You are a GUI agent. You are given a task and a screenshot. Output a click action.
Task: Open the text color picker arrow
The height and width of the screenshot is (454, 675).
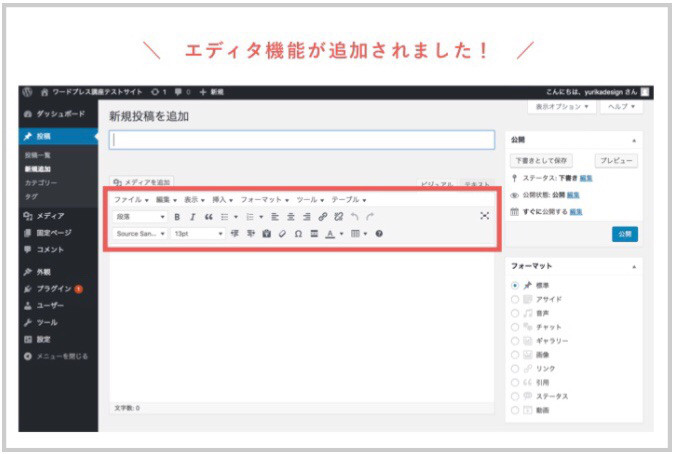click(342, 234)
